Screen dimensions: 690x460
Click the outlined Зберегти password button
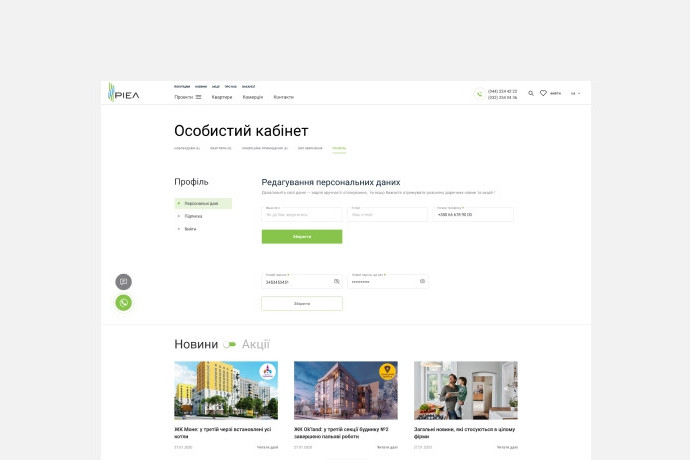click(x=302, y=303)
